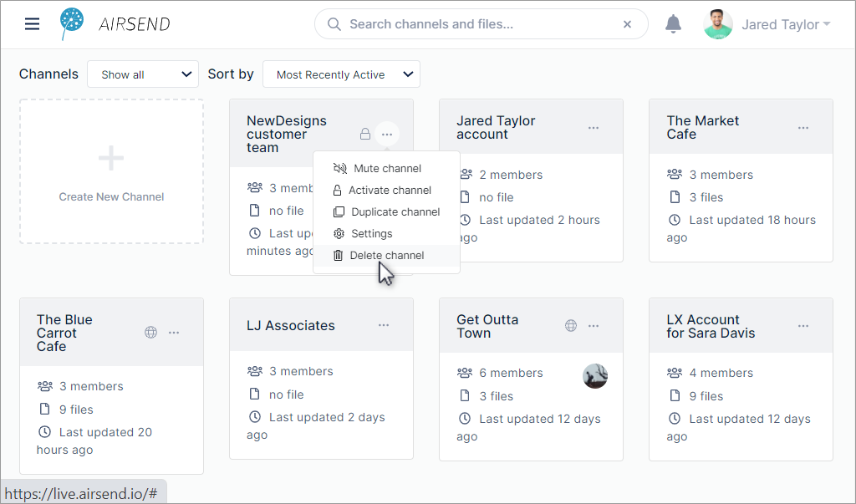
Task: Click 'no file' on NewDesigns customer team
Action: [x=287, y=211]
